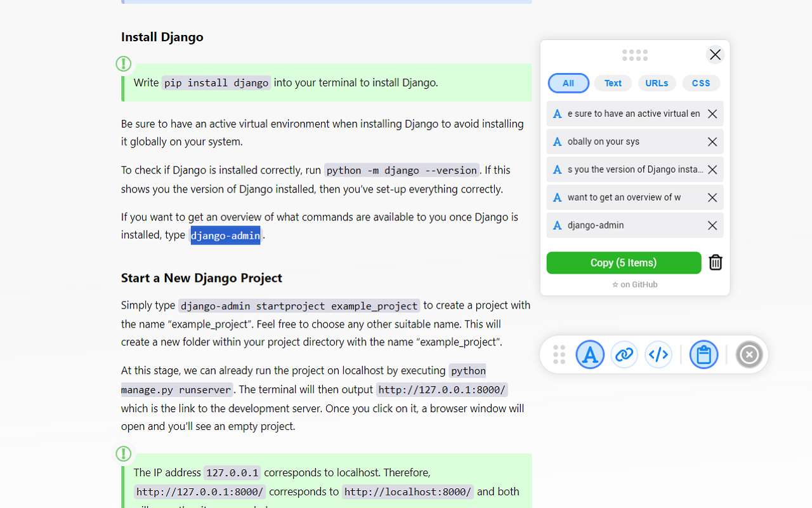812x508 pixels.
Task: Click 'e sure to have an active virtual en' item
Action: pos(634,114)
